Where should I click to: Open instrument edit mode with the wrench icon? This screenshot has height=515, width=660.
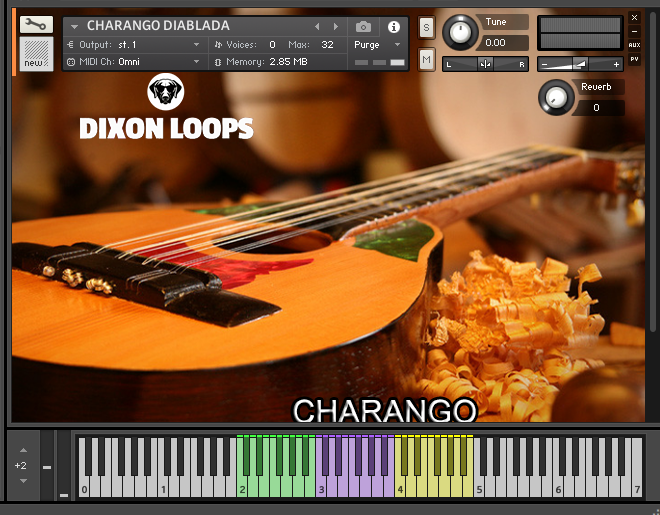(36, 24)
